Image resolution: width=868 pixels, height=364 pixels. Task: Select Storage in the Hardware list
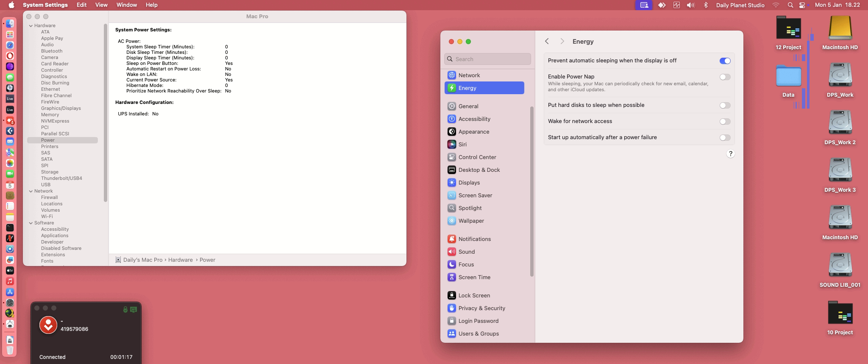pyautogui.click(x=50, y=172)
